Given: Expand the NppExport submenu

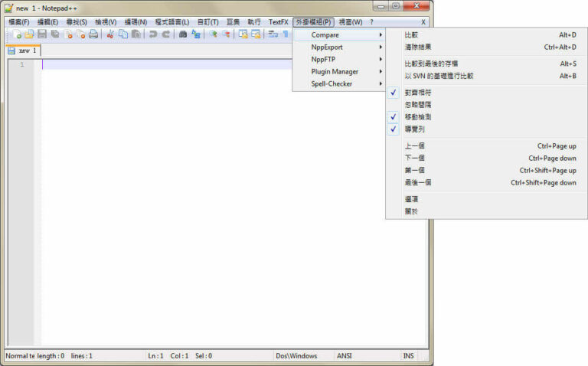Looking at the screenshot, I should 339,47.
